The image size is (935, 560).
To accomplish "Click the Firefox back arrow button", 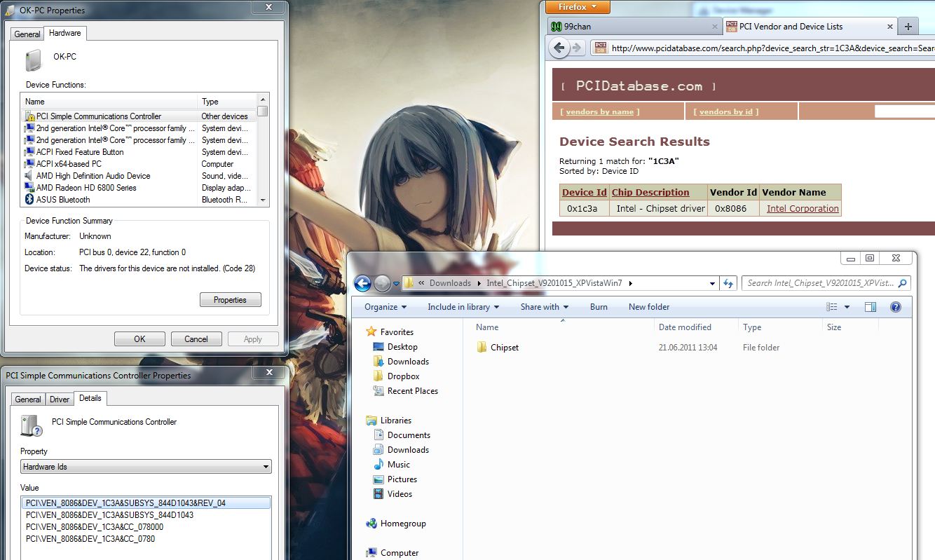I will 559,48.
